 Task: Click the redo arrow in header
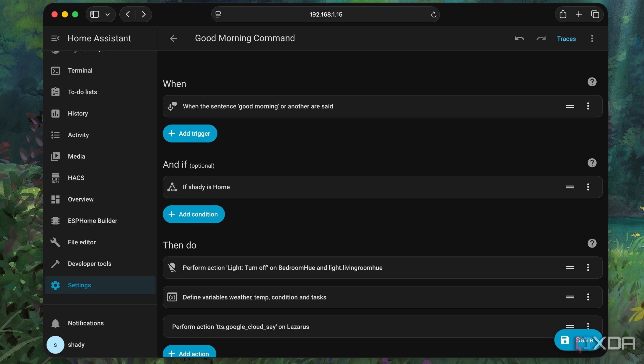(x=541, y=39)
